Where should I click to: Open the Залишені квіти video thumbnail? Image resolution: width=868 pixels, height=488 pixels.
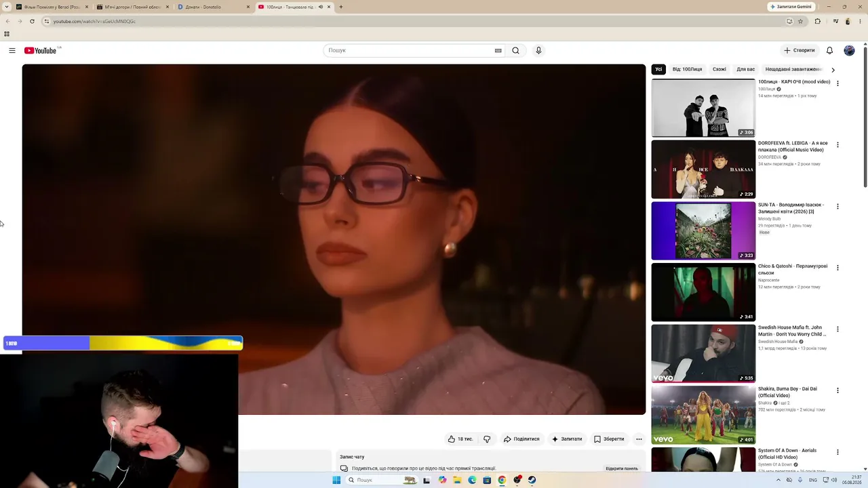[x=703, y=231]
